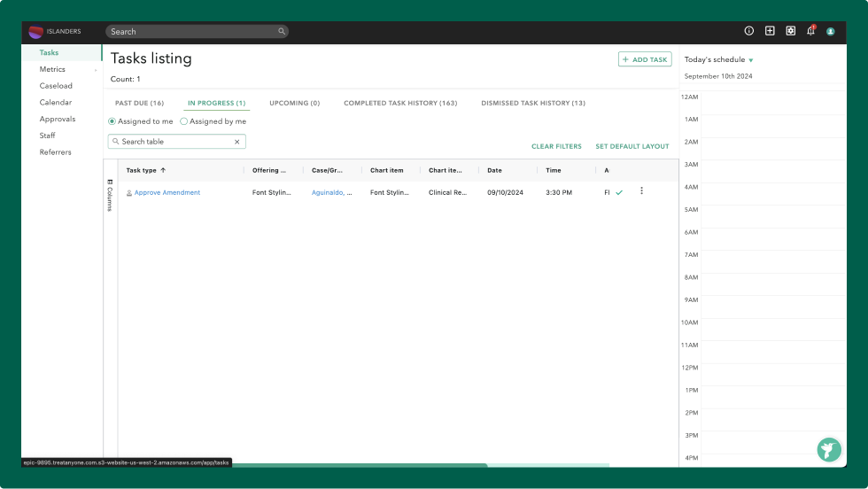Open the three-dot menu for Approve Amendment row
Screen dimensions: 868x489
(641, 191)
